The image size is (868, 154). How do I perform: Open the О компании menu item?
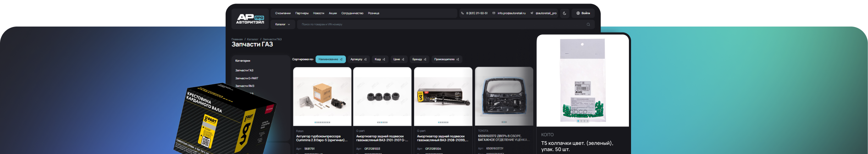[x=283, y=13]
